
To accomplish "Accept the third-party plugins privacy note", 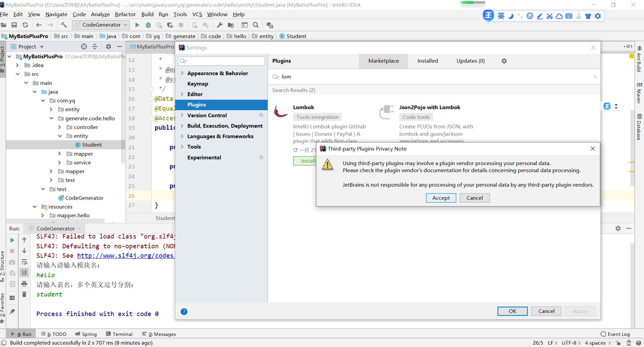I will pos(441,198).
